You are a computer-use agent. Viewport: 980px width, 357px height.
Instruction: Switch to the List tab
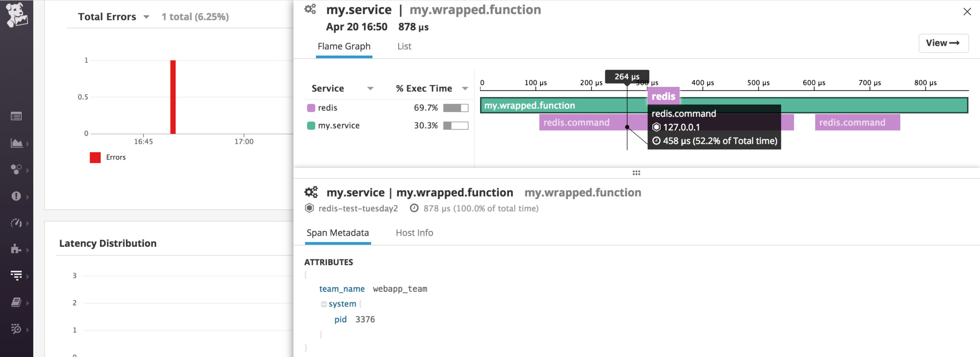[404, 46]
